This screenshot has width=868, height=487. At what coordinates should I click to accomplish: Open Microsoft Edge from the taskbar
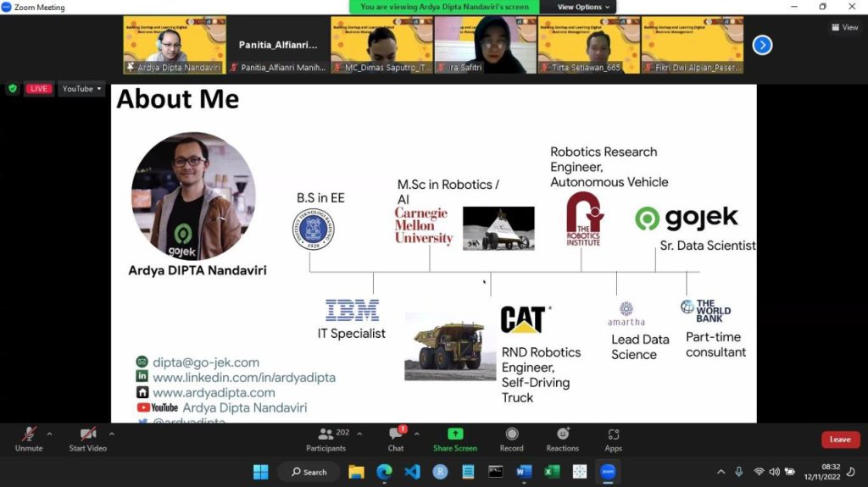pos(384,472)
